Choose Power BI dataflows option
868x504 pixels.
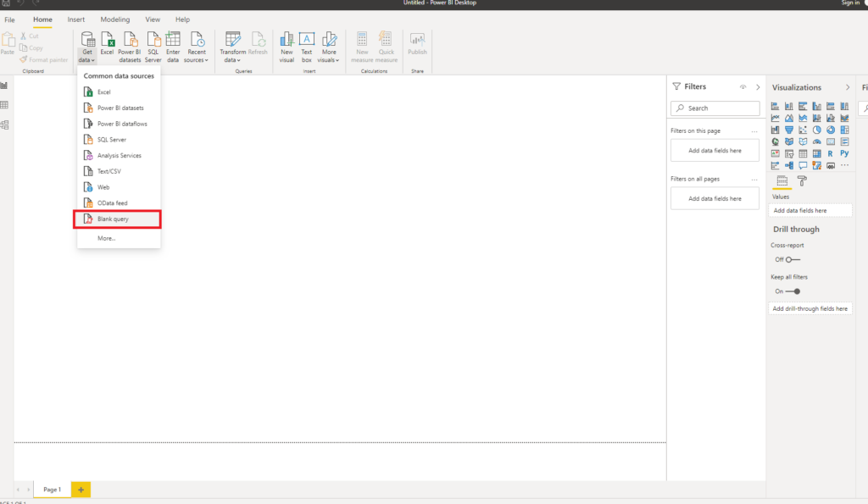[x=119, y=124]
